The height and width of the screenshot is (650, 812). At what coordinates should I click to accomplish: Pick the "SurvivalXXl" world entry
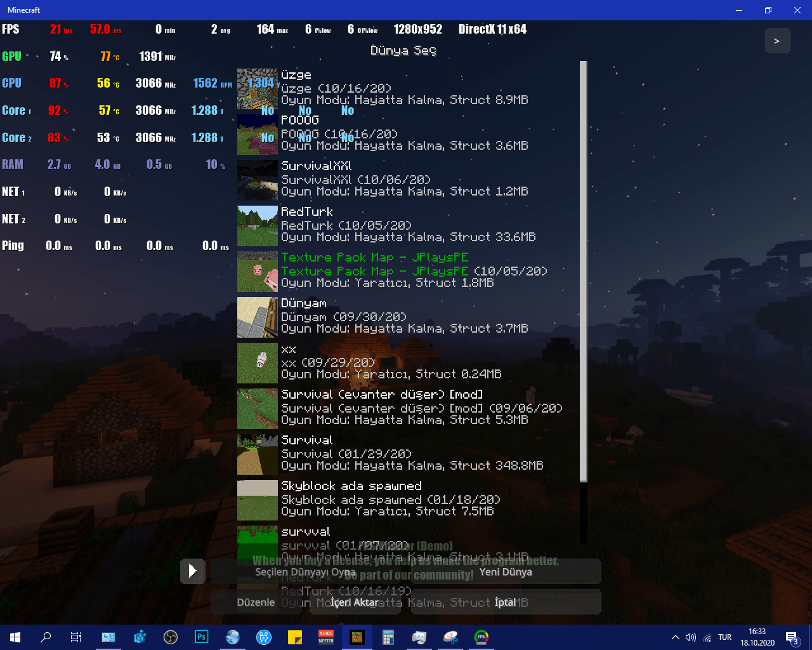(x=407, y=180)
